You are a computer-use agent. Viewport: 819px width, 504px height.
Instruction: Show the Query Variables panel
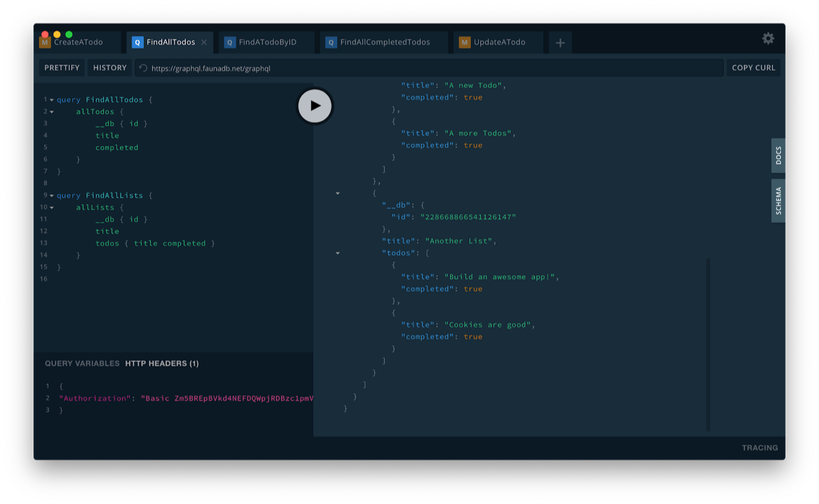pos(82,364)
